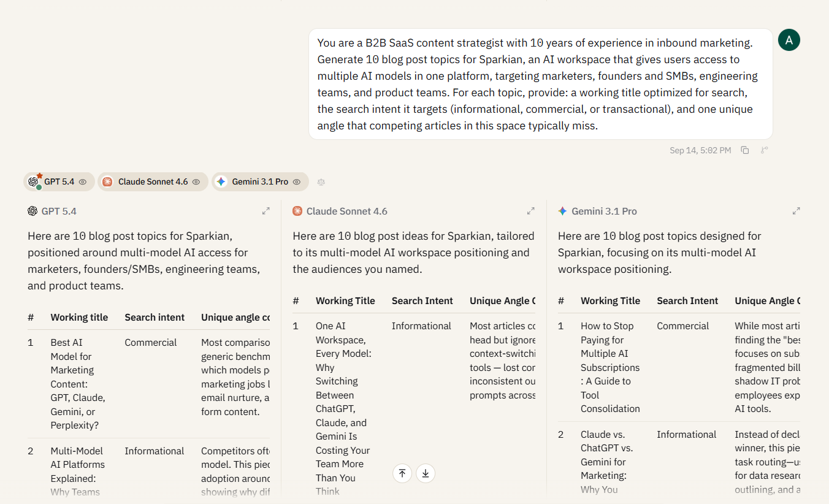Toggle the Claude Sonnet 4.6 visibility eye
Screen dimensions: 829x504
pos(196,182)
